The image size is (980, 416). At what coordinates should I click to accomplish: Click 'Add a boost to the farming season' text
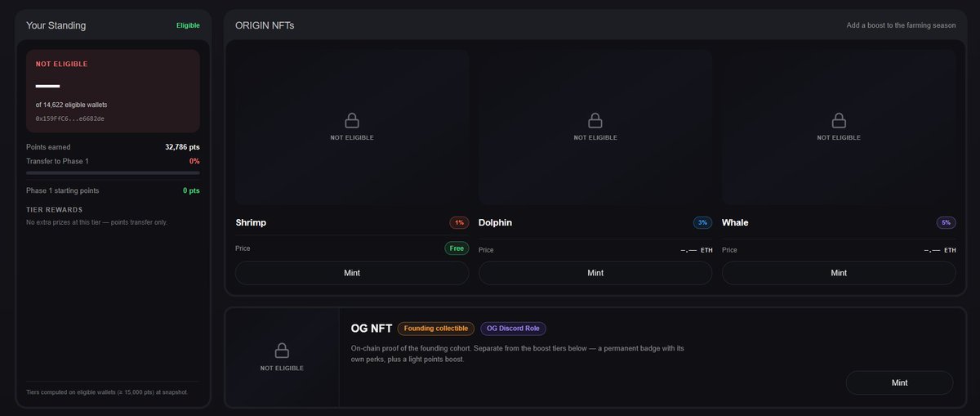[x=901, y=25]
